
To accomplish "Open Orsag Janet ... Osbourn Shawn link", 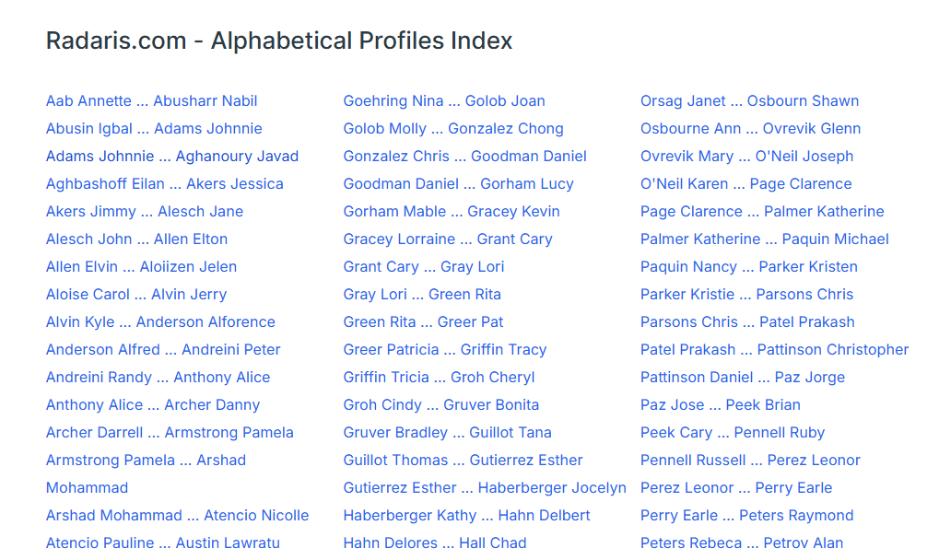I will [x=749, y=101].
